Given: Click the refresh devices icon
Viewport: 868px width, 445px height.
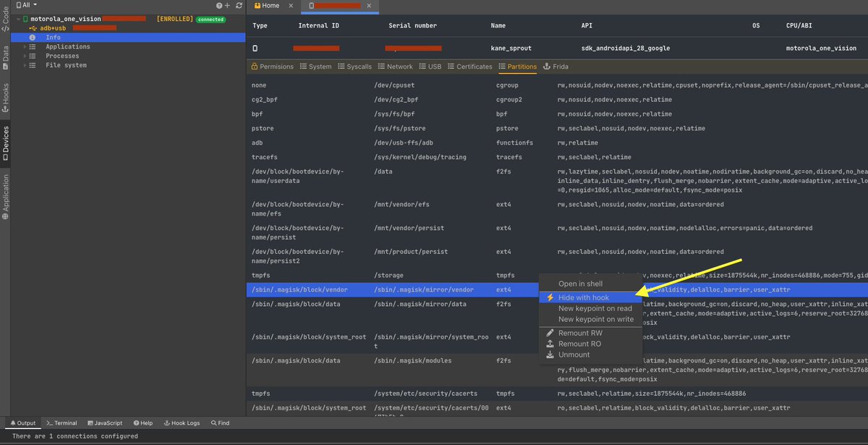Looking at the screenshot, I should [x=239, y=5].
